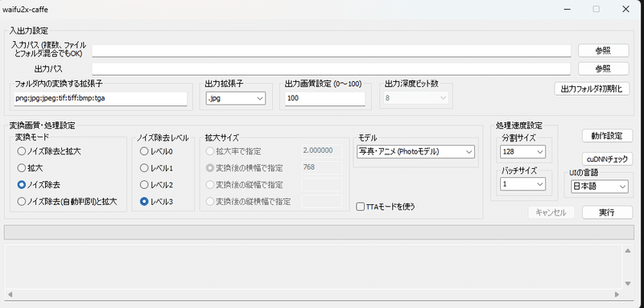644x308 pixels.
Task: Choose noise reduction レベル1
Action: (156, 168)
